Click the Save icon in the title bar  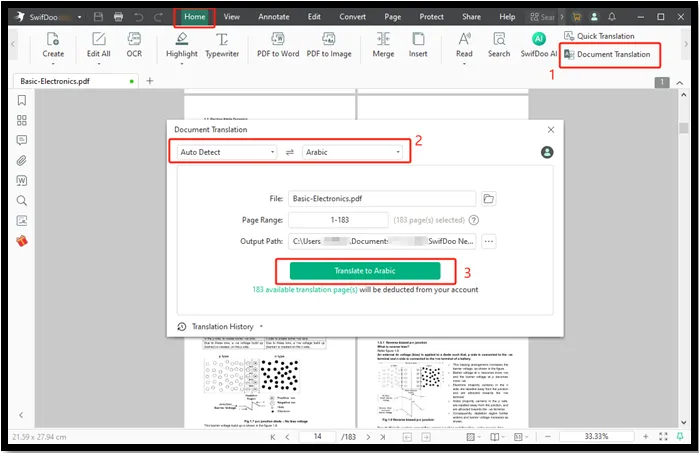point(99,17)
